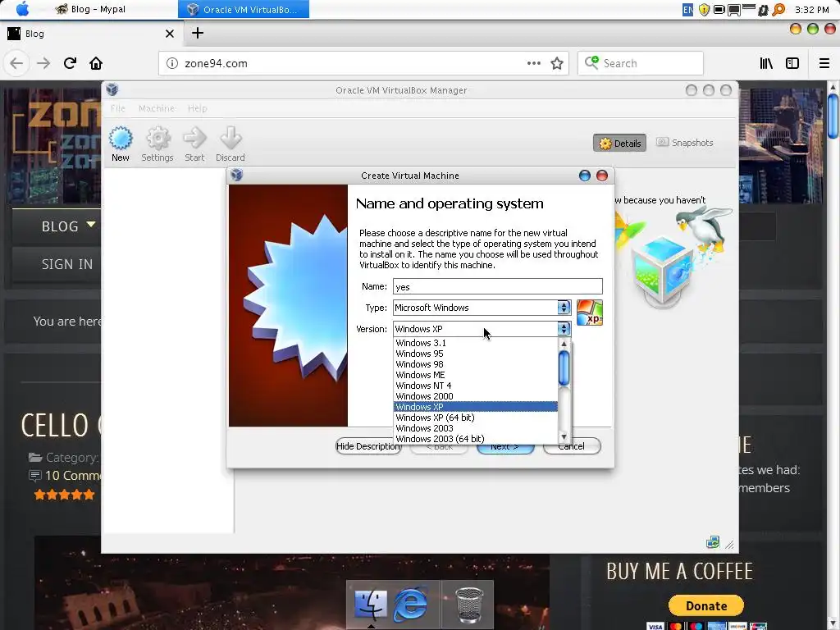The height and width of the screenshot is (630, 840).
Task: Click the browser Search box
Action: click(x=640, y=63)
